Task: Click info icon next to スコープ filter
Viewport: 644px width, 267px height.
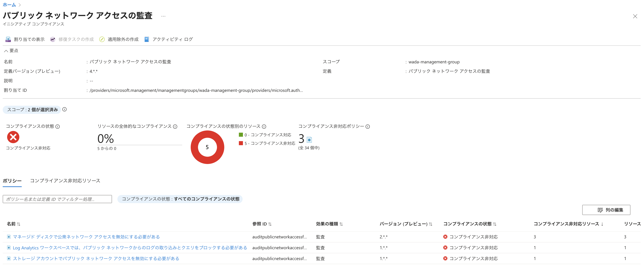Action: pos(64,109)
